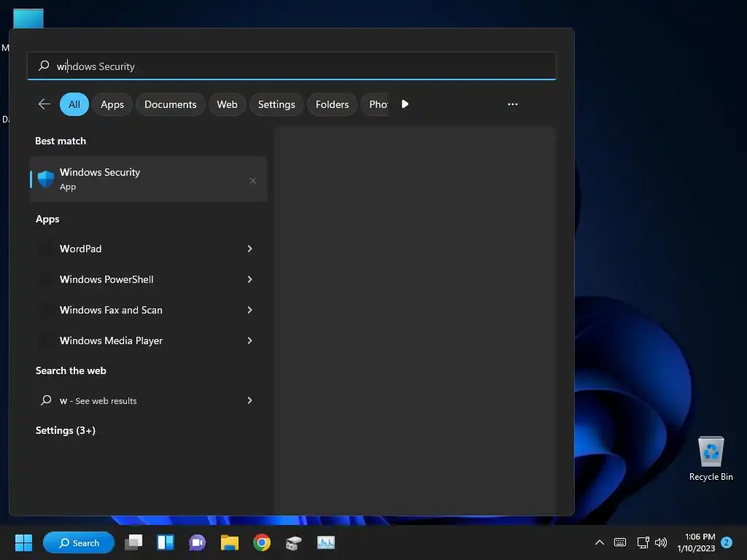Image resolution: width=747 pixels, height=560 pixels.
Task: Expand the WordPad result chevron
Action: coord(249,249)
